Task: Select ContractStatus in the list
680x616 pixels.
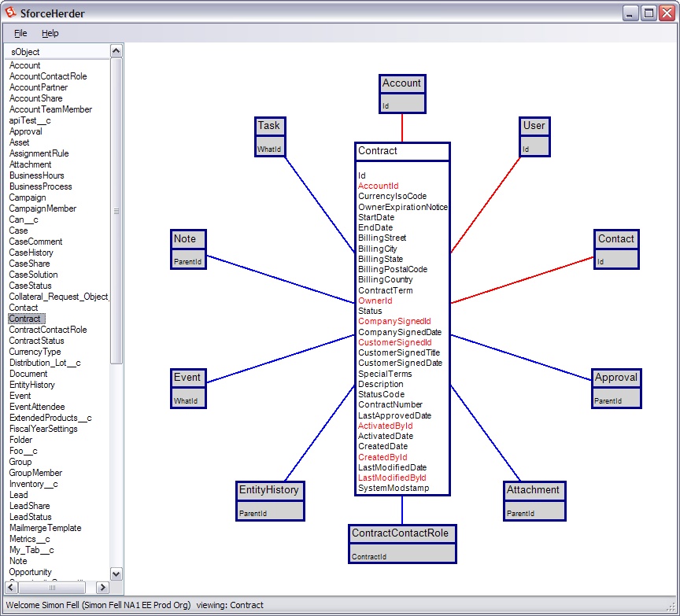Action: coord(36,341)
